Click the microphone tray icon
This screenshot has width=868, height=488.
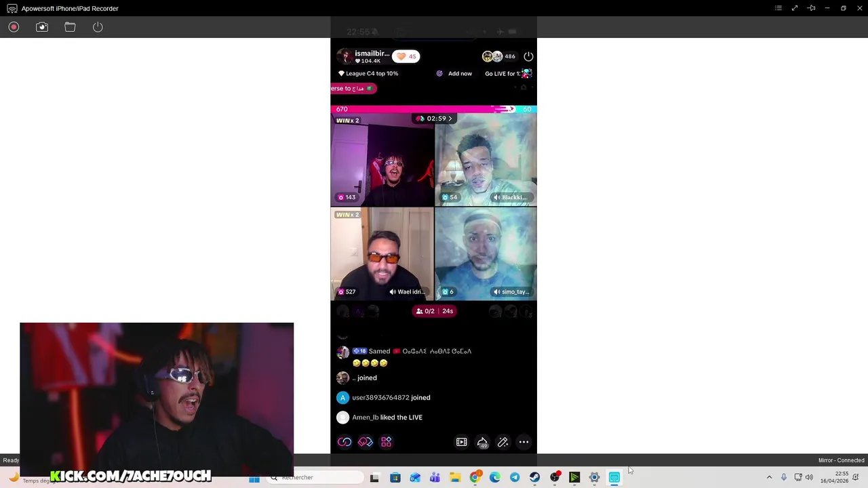tap(784, 478)
